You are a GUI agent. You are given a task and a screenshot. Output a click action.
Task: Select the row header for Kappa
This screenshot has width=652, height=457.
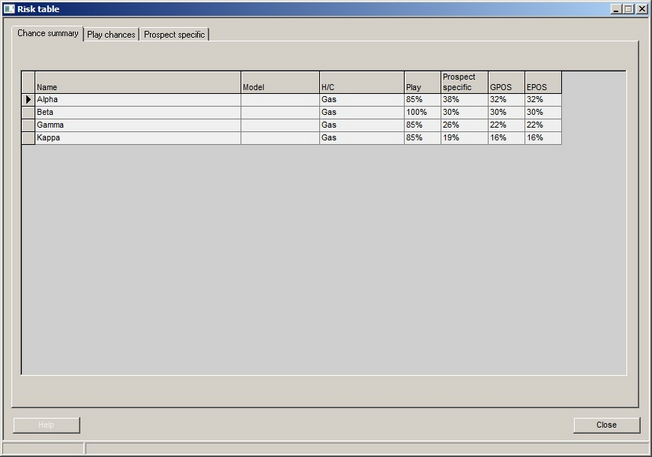point(28,138)
